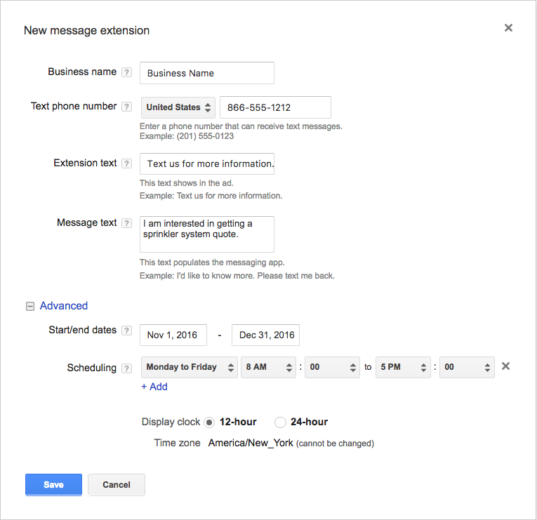Click the America/New_York time zone text
This screenshot has width=537, height=520.
250,443
